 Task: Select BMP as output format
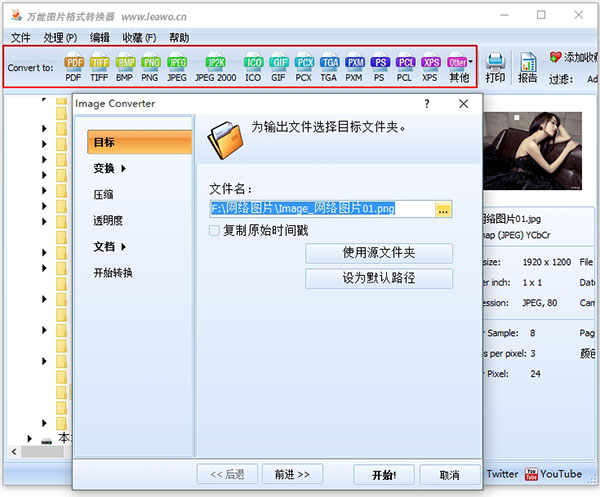click(x=125, y=67)
